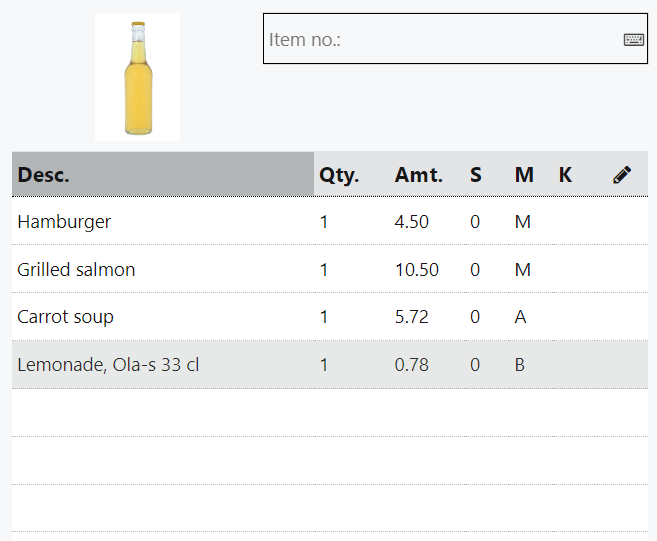Click the Qty. column header
This screenshot has width=657, height=541.
[x=339, y=175]
